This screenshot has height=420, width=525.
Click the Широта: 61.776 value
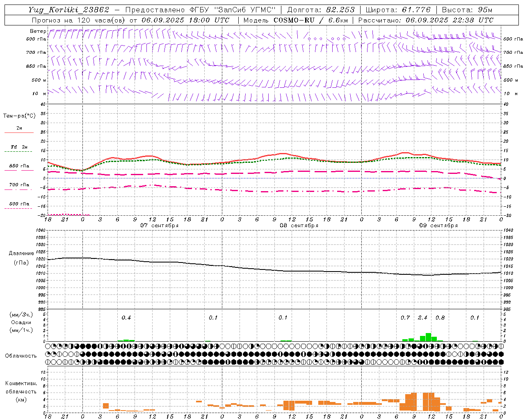coord(398,10)
